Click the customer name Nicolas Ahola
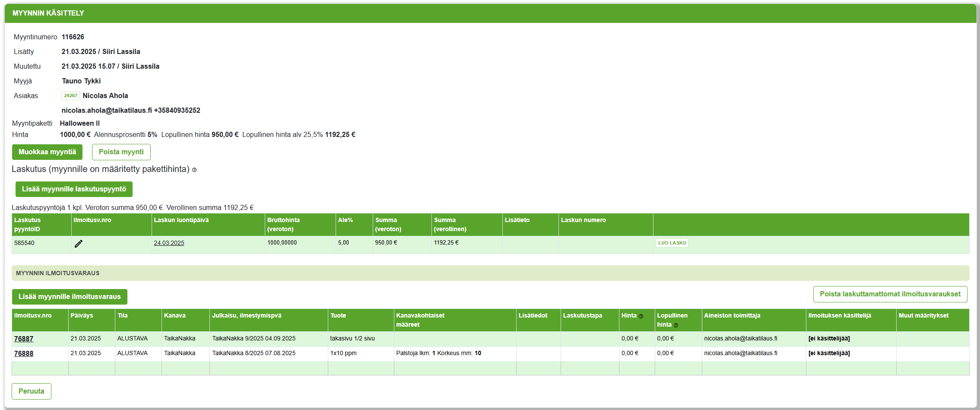The height and width of the screenshot is (410, 980). [105, 95]
